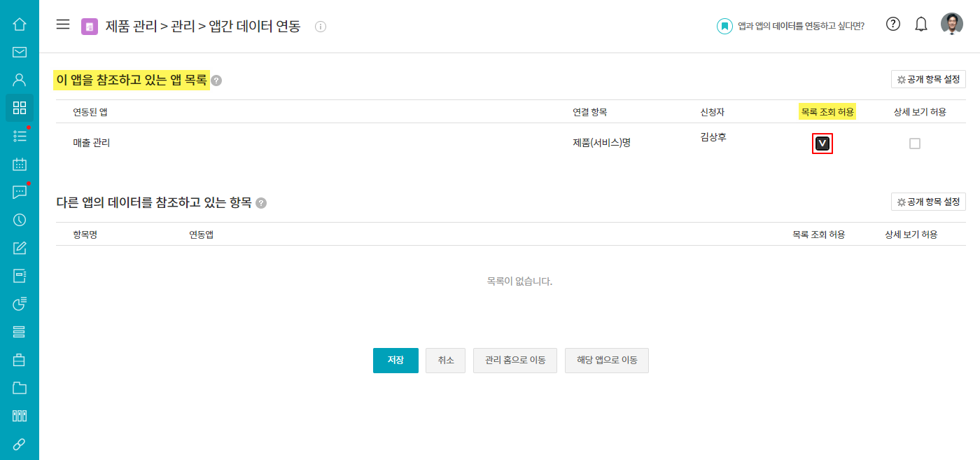The image size is (980, 460).
Task: Open the chat message icon in sidebar
Action: click(x=20, y=193)
